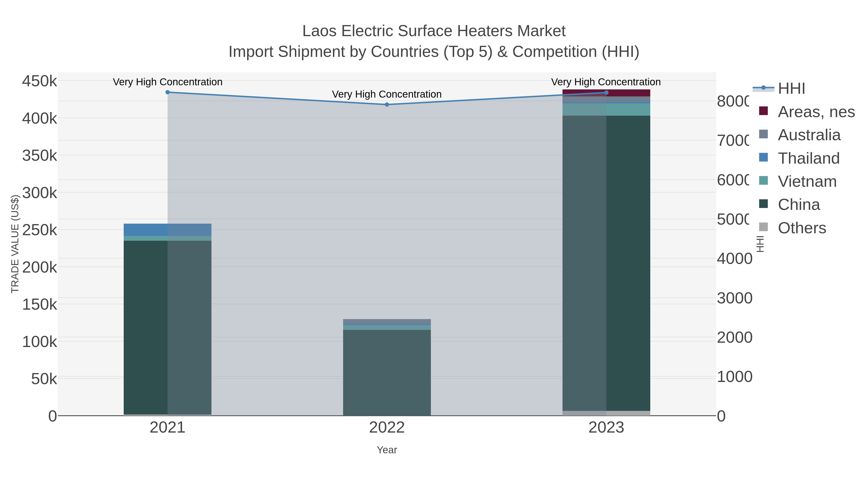Screen dimensions: 868x488
Task: Click the 100k y-axis tick label
Action: point(40,342)
